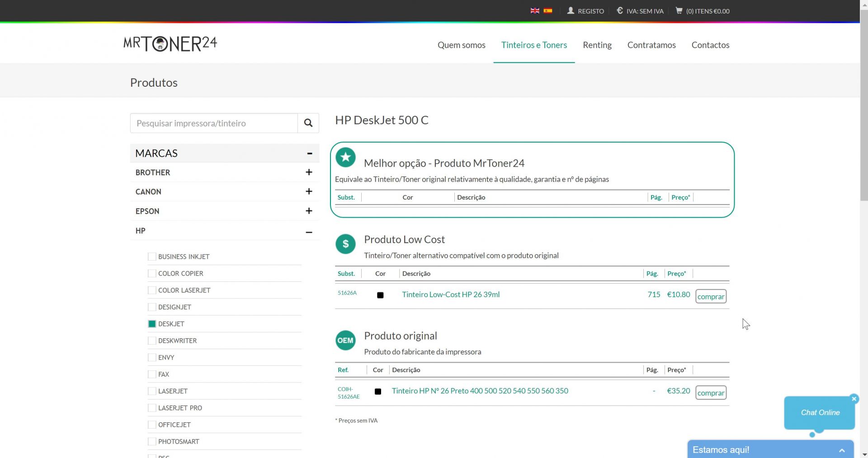The image size is (868, 458).
Task: Open Tinteiro HP Nº 26 Preto link
Action: pos(480,391)
